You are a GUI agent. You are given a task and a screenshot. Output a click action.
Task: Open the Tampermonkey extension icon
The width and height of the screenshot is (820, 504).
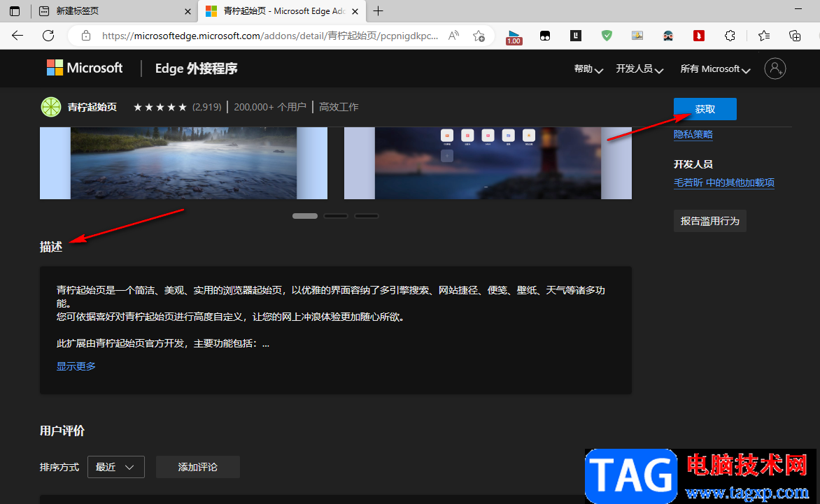[545, 36]
